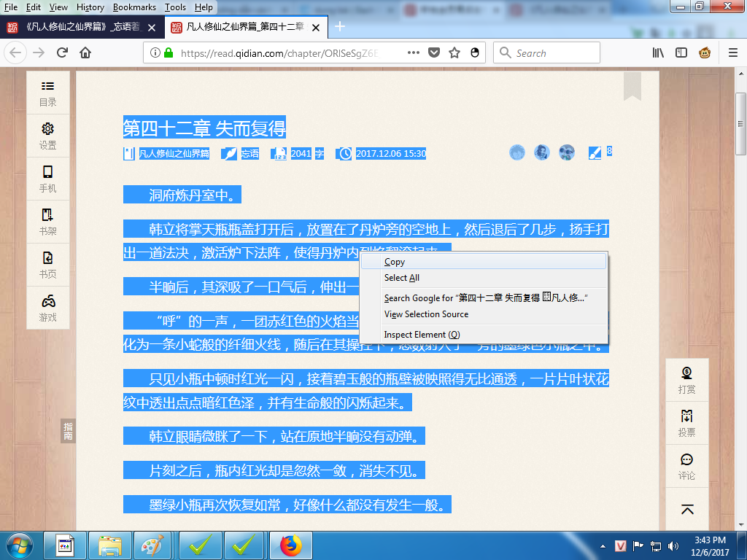Open the Firefox hamburger menu
Screen dimensions: 747x560
point(732,52)
